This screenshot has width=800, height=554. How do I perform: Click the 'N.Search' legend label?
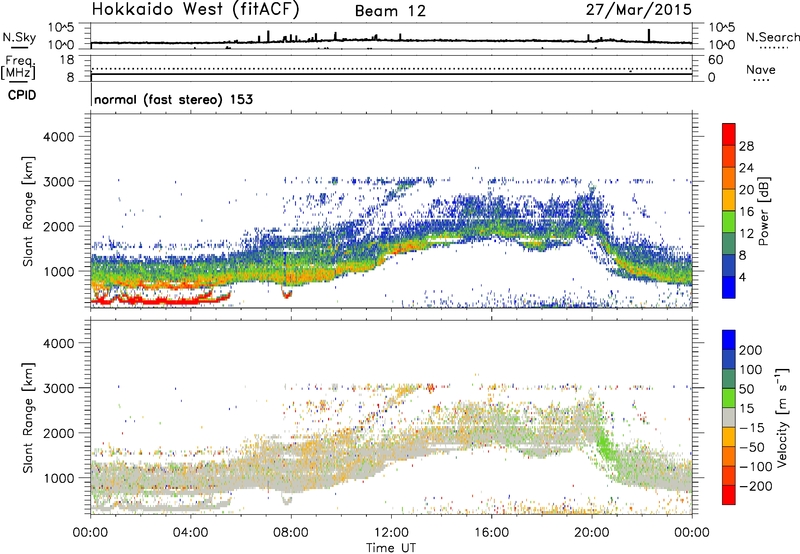point(772,37)
